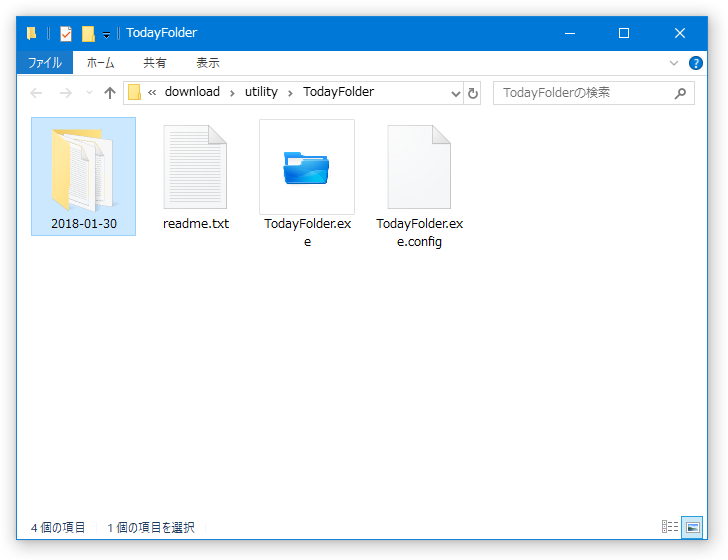Click the Properties quick access icon
728x560 pixels.
[x=66, y=33]
